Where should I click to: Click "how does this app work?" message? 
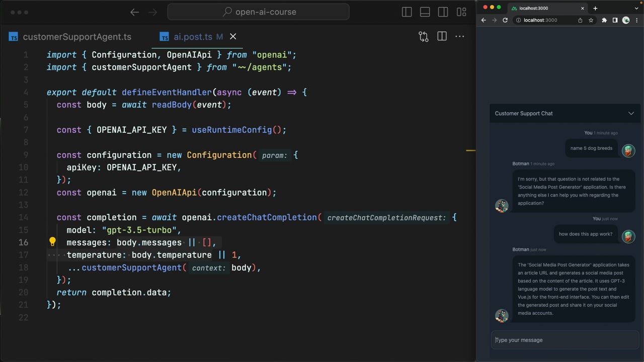[x=586, y=234]
